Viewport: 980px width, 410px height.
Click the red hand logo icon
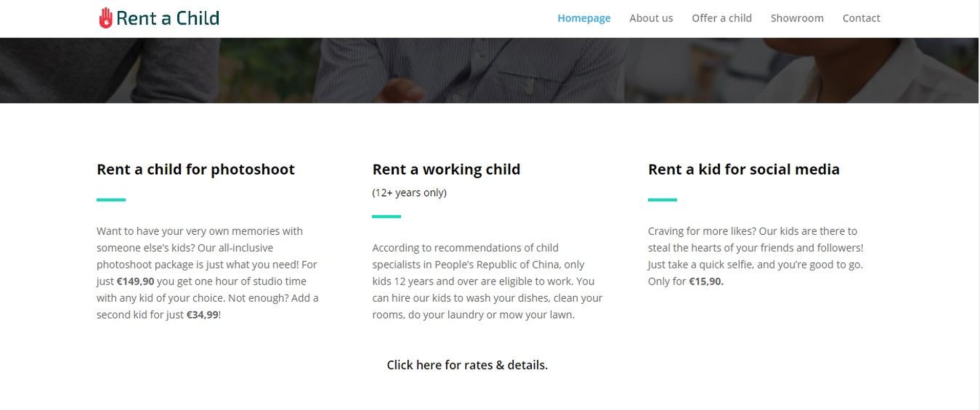click(106, 18)
